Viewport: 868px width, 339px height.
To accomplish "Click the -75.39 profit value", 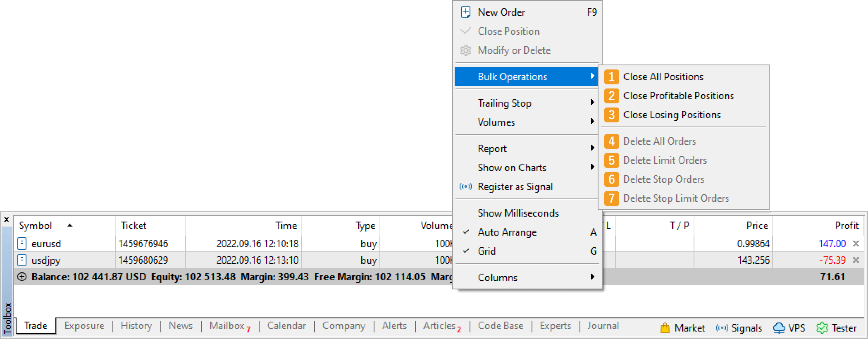I will tap(832, 260).
